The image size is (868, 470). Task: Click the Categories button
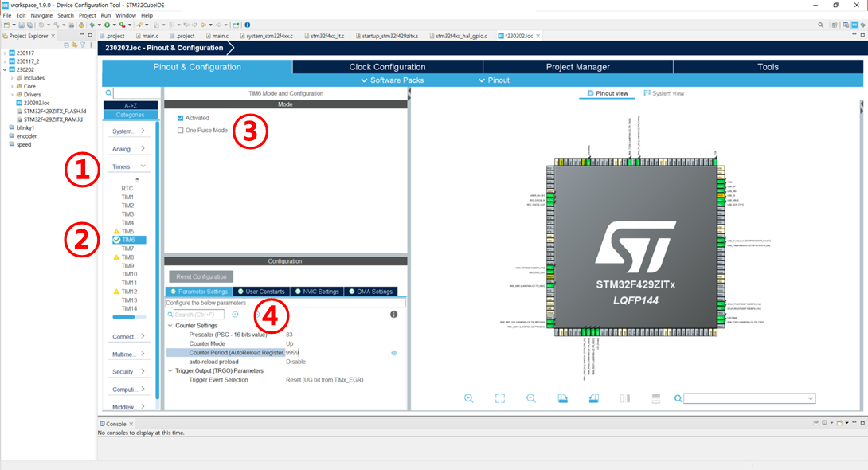131,115
